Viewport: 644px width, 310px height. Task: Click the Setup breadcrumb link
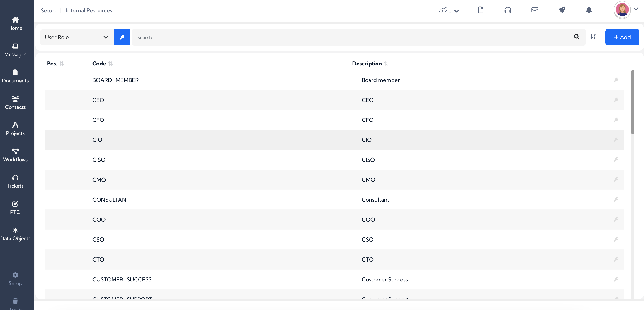[x=48, y=10]
